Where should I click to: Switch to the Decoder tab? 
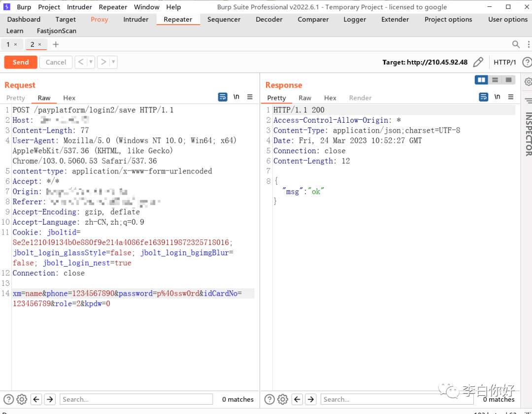[x=269, y=19]
